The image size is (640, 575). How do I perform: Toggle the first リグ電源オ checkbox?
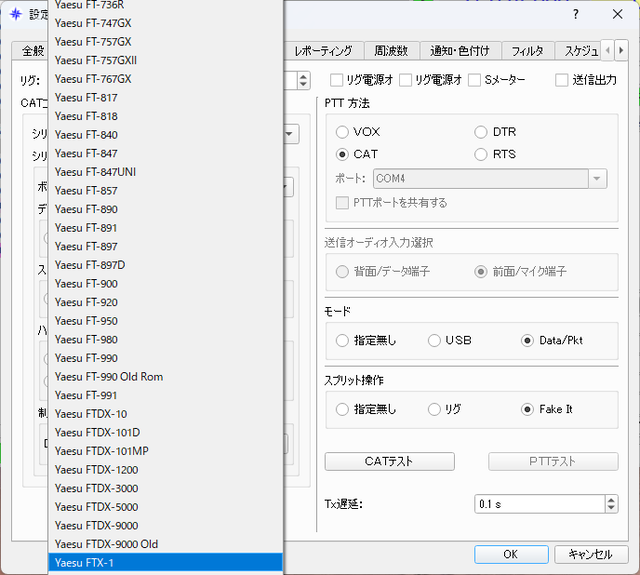point(336,80)
